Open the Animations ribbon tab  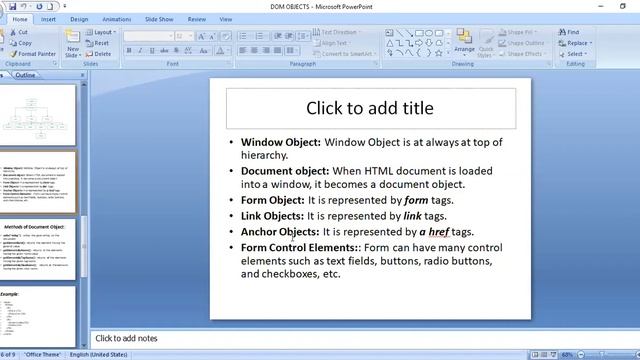tap(116, 19)
